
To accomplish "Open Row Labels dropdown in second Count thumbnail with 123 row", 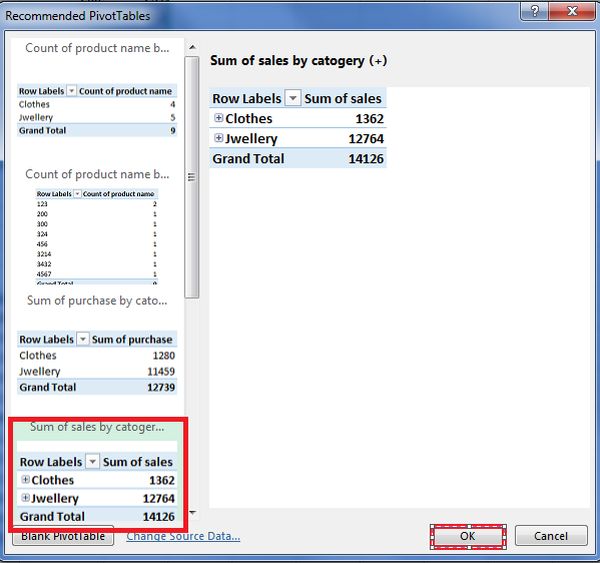I will pos(77,194).
